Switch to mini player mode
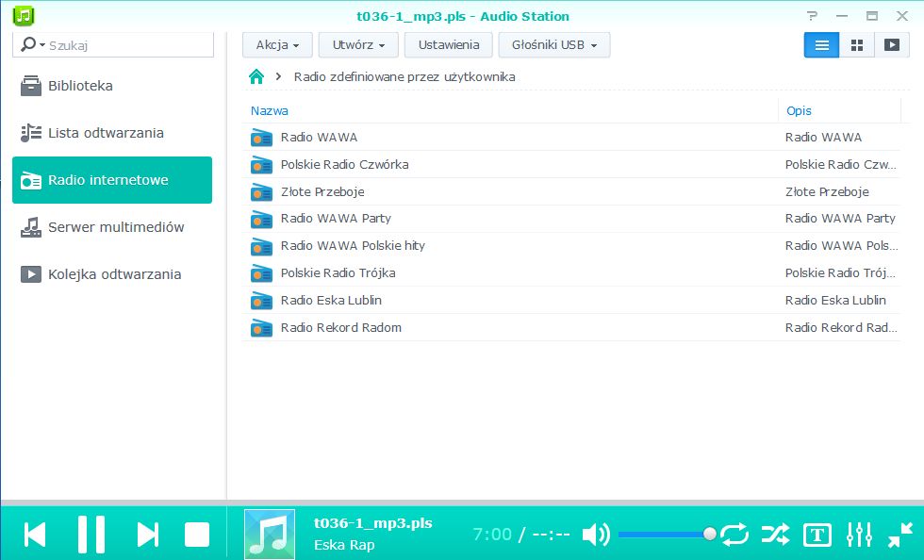Image resolution: width=924 pixels, height=560 pixels. 899,535
